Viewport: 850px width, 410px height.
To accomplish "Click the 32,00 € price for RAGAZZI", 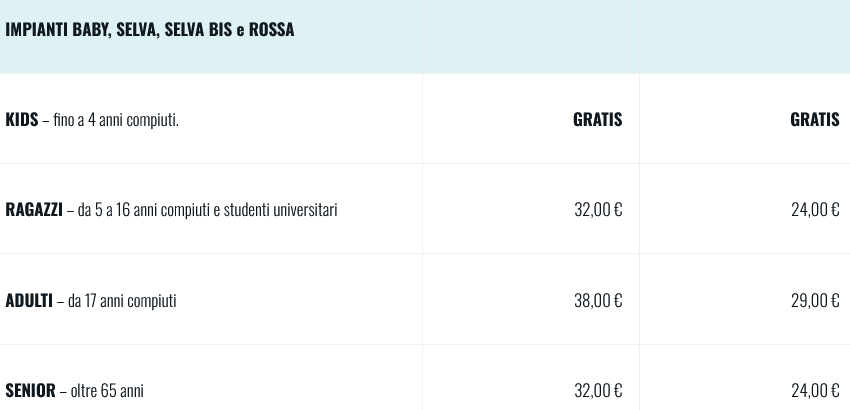I will (598, 210).
